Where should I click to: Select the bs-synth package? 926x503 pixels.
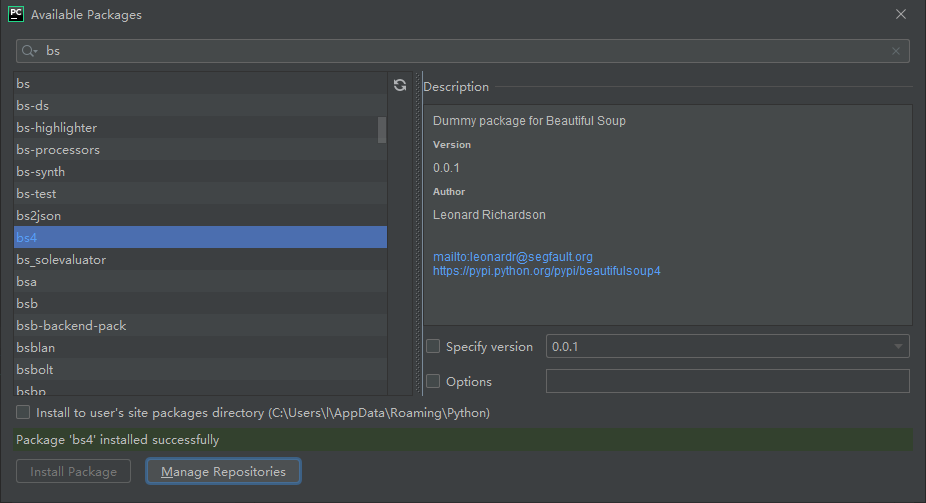coord(200,172)
